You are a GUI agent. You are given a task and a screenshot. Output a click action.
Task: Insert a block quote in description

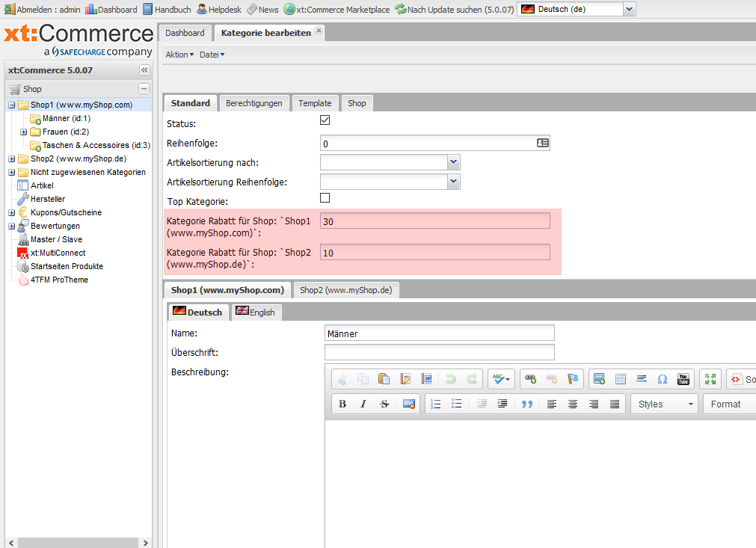(527, 404)
